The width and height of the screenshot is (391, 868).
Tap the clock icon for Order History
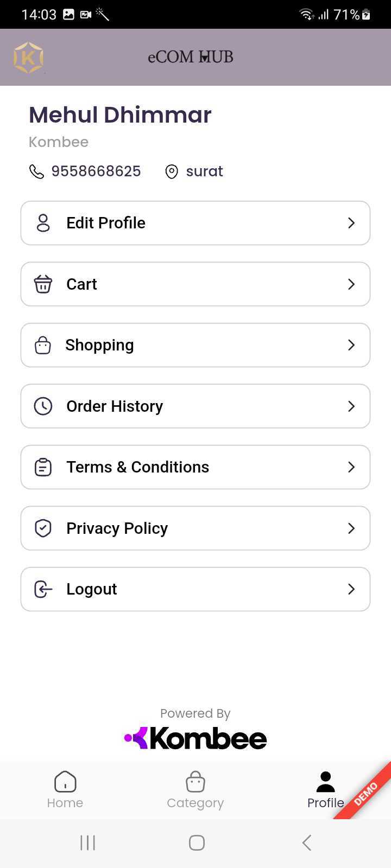(x=43, y=406)
